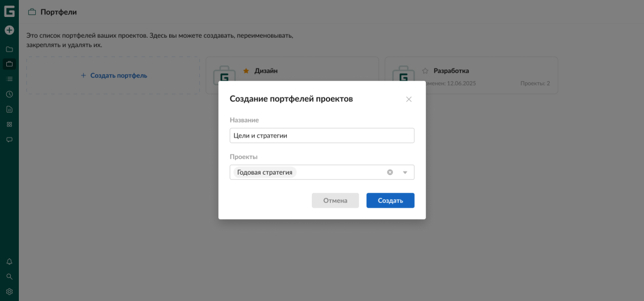
Task: Click the Проекты: 2 text on Разработка card
Action: tap(535, 84)
